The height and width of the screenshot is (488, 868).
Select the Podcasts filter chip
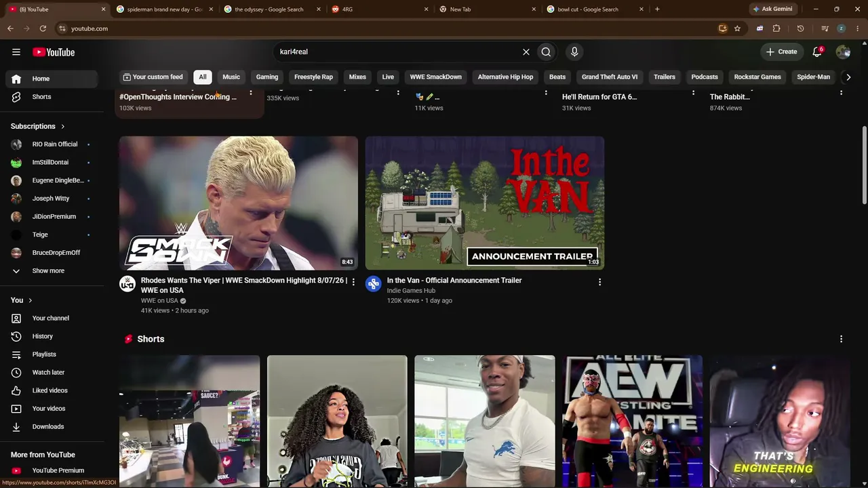tap(705, 77)
